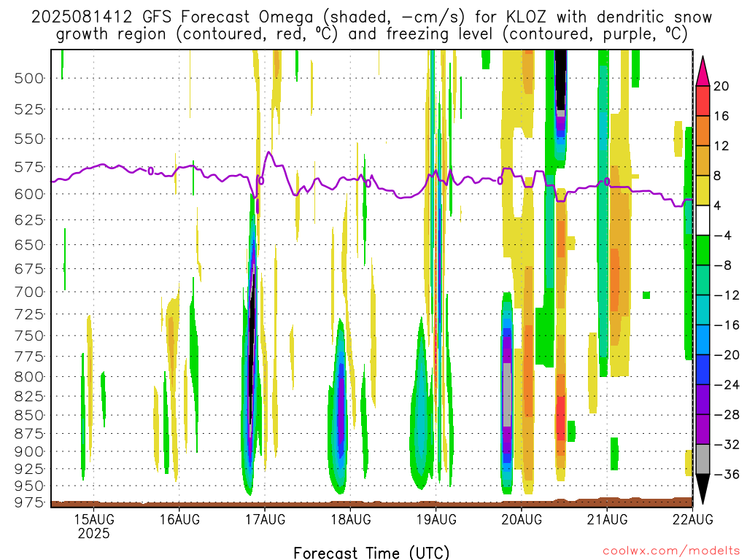This screenshot has height=560, width=747.
Task: Select the green swatch between -4 and -8
Action: 703,251
